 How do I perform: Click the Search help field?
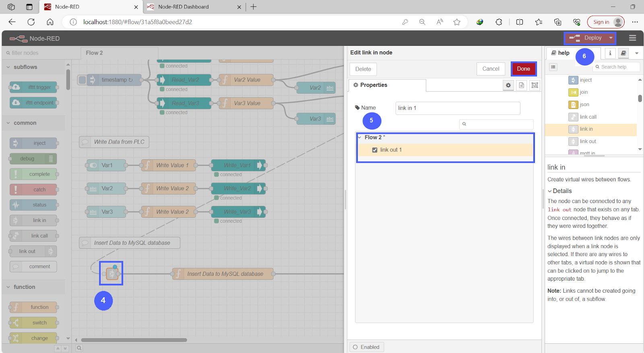click(x=617, y=67)
